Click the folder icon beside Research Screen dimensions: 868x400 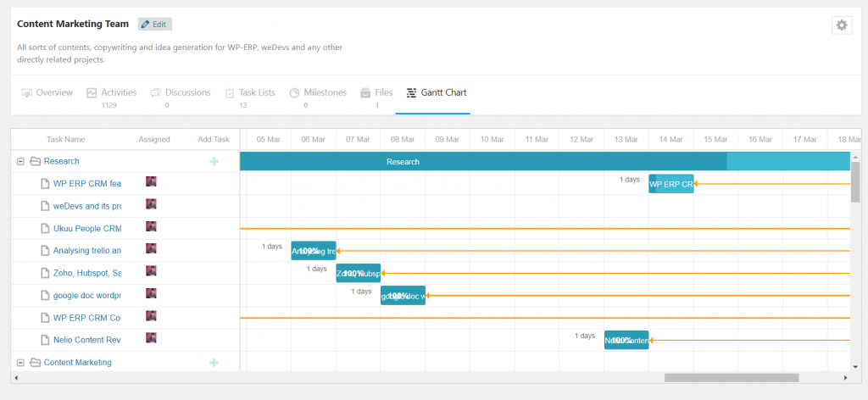(x=35, y=161)
